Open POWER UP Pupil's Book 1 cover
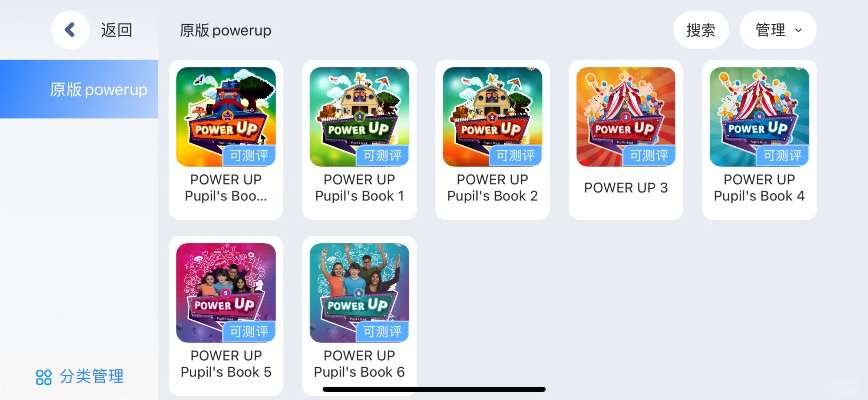The width and height of the screenshot is (868, 400). tap(359, 117)
